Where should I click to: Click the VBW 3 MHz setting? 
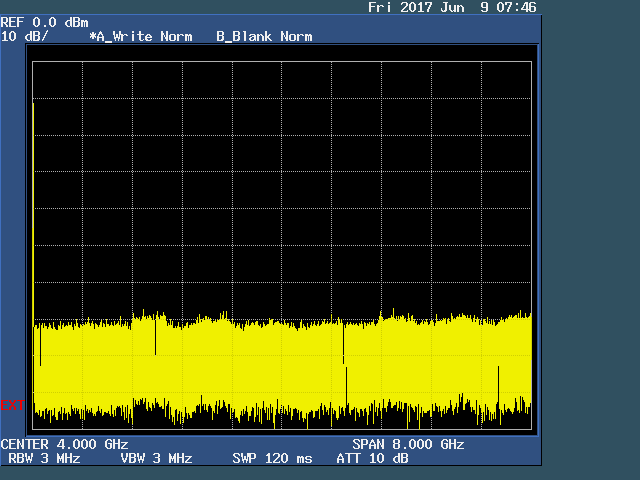coord(156,458)
